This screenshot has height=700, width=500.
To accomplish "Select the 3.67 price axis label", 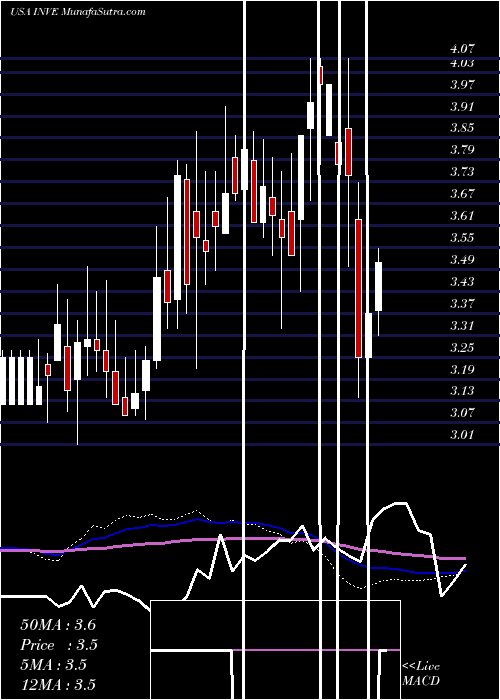I will [x=462, y=194].
